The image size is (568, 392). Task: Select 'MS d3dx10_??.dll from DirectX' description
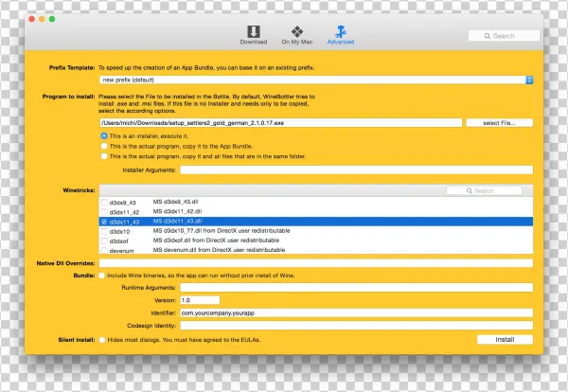tap(222, 231)
